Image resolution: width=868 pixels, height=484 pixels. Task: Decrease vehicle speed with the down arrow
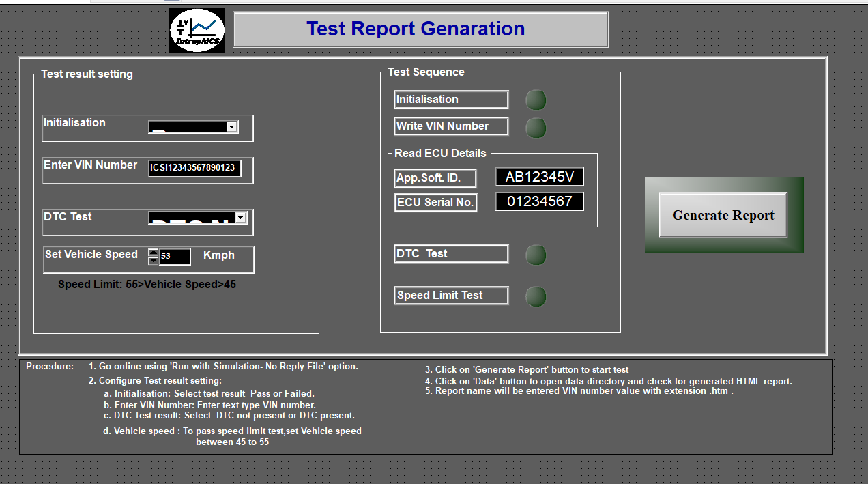pyautogui.click(x=154, y=261)
